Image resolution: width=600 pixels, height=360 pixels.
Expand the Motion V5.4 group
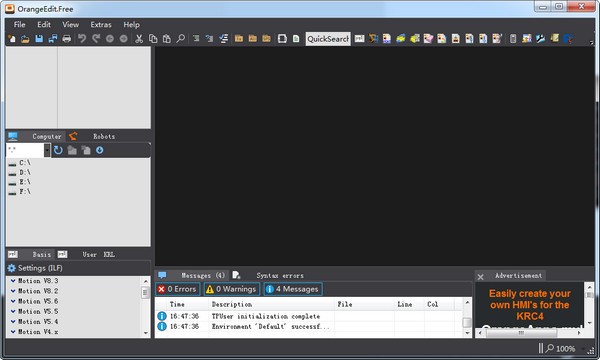pos(13,322)
